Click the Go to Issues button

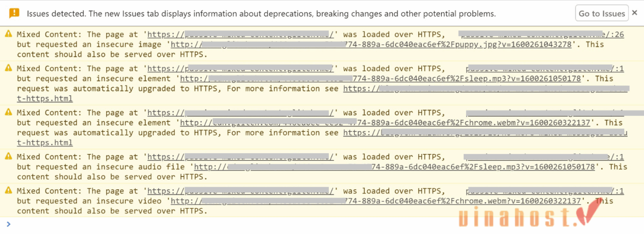602,13
